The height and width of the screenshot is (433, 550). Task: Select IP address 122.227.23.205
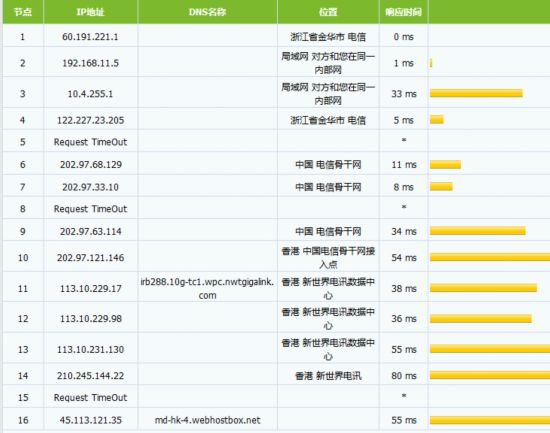pyautogui.click(x=90, y=120)
